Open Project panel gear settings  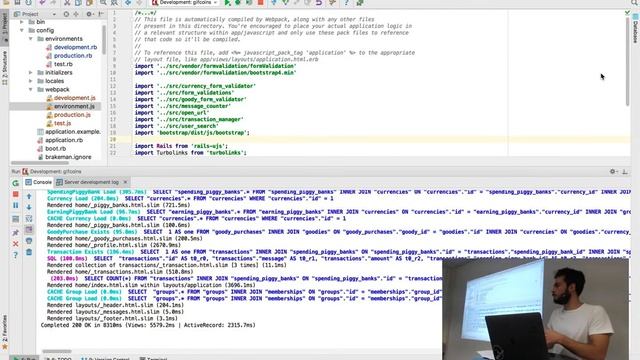point(89,14)
